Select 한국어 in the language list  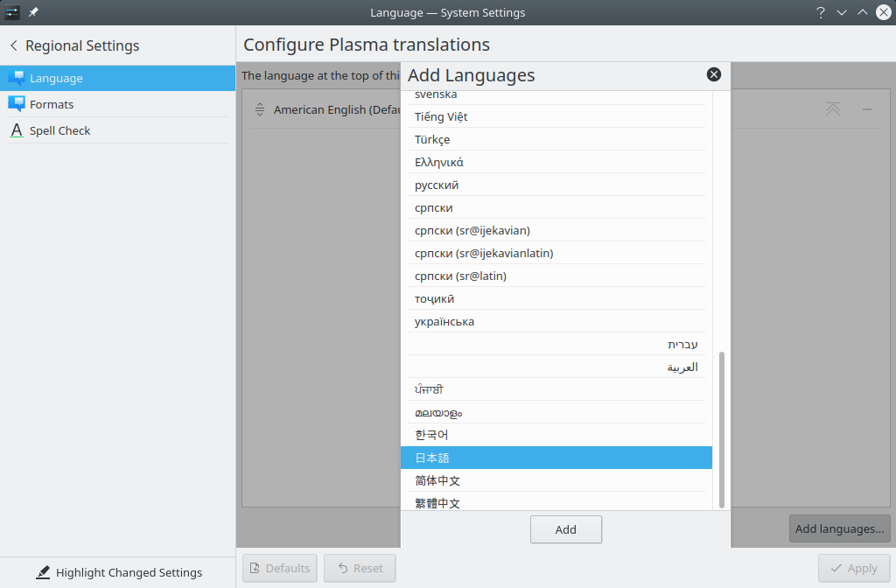pos(556,435)
